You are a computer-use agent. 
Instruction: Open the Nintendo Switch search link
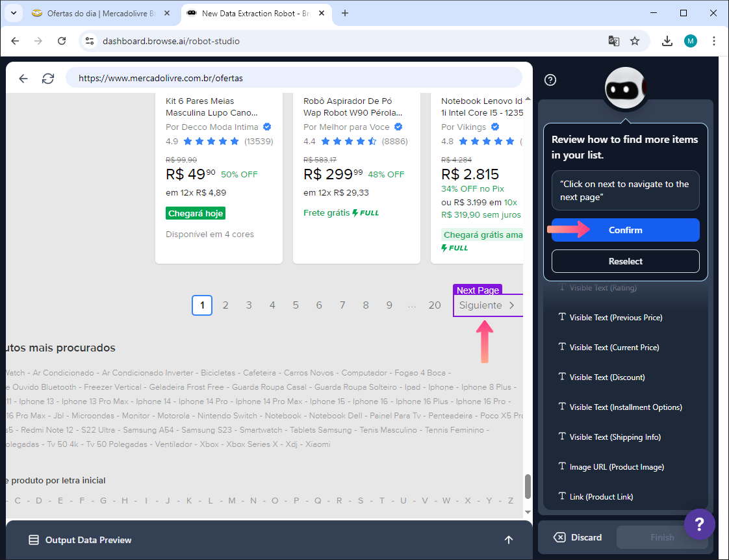(227, 416)
